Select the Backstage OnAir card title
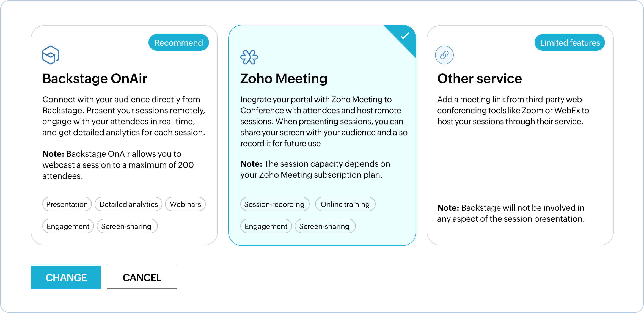The width and height of the screenshot is (644, 313). click(x=95, y=79)
